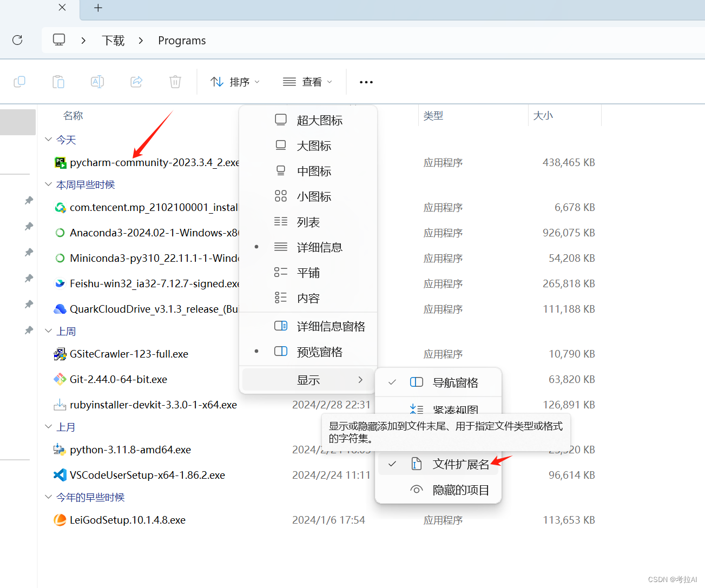Screen dimensions: 705x588
Task: Open the 排序 sort dropdown
Action: click(235, 82)
